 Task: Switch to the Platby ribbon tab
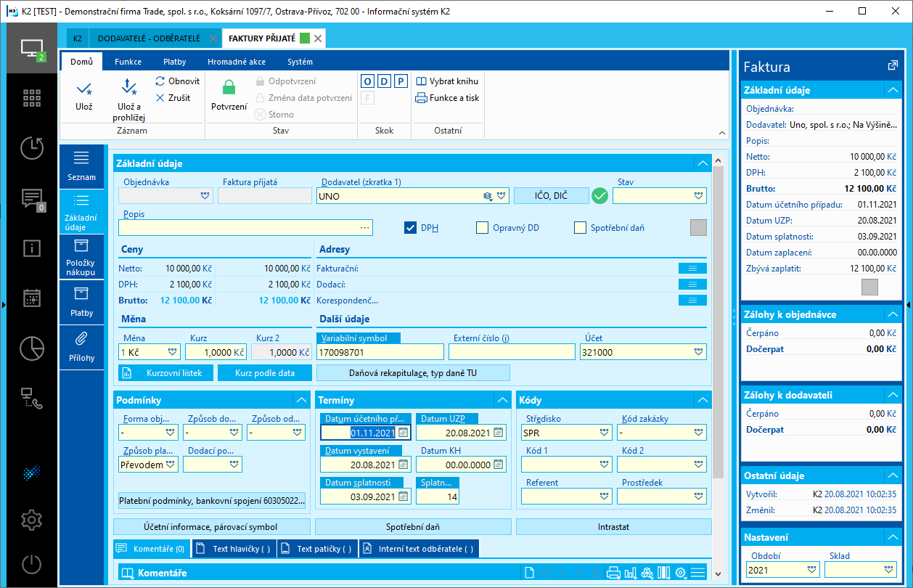click(x=174, y=62)
